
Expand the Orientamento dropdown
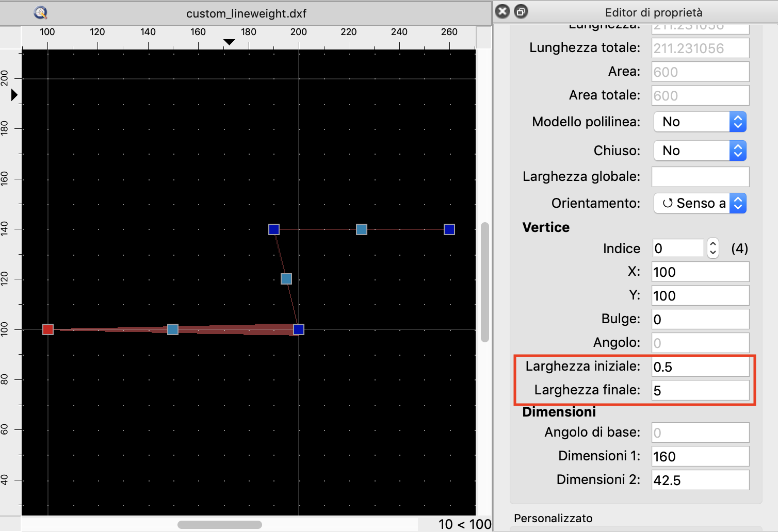coord(700,204)
